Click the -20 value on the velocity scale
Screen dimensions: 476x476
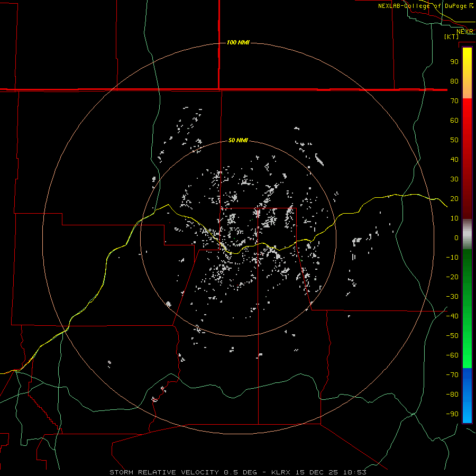pos(452,277)
